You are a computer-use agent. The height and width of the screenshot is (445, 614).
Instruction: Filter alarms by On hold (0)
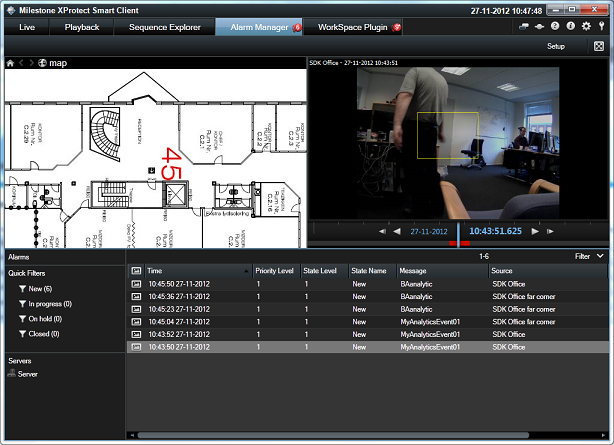[x=40, y=319]
